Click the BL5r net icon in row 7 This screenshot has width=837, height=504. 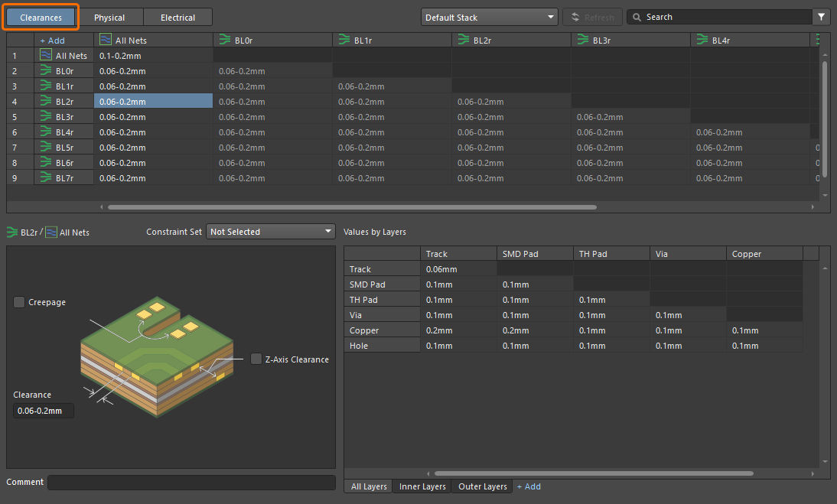[x=45, y=148]
